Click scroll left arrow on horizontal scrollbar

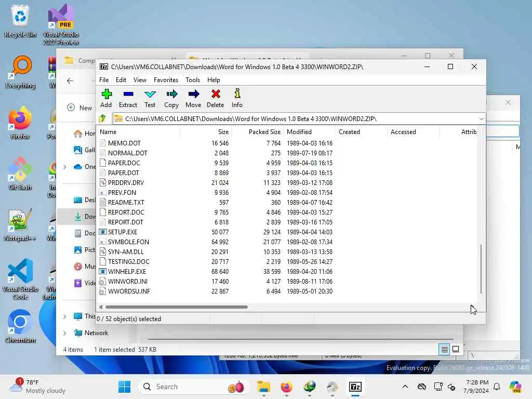pyautogui.click(x=101, y=307)
